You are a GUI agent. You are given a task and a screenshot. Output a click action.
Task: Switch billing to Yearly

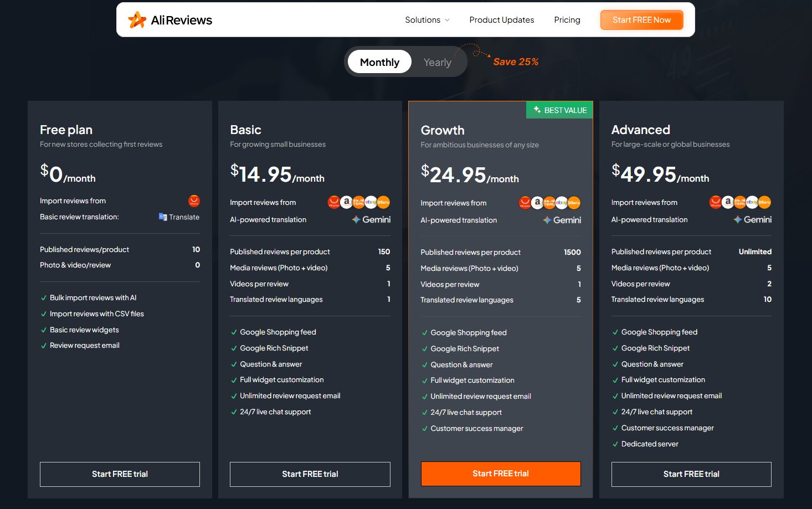pyautogui.click(x=438, y=62)
